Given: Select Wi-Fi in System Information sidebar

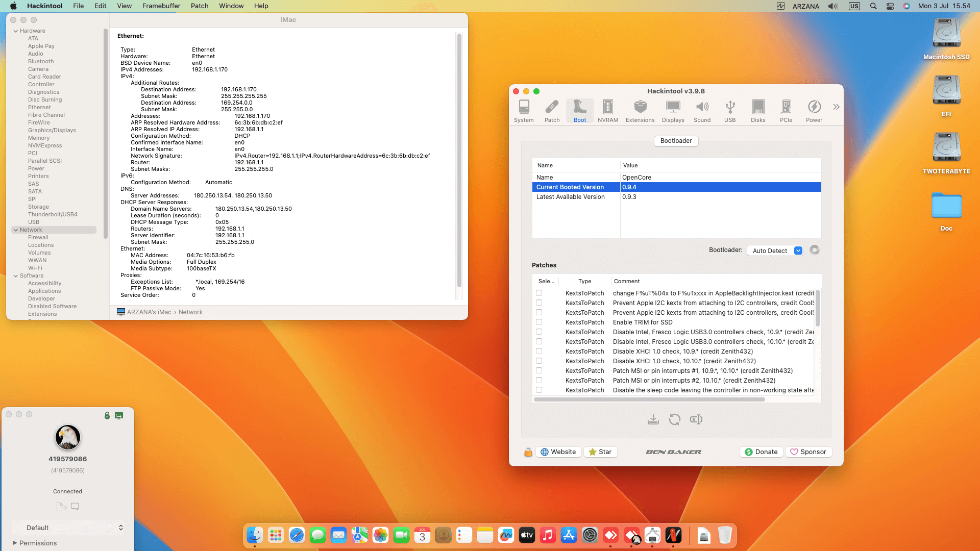Looking at the screenshot, I should pyautogui.click(x=35, y=268).
